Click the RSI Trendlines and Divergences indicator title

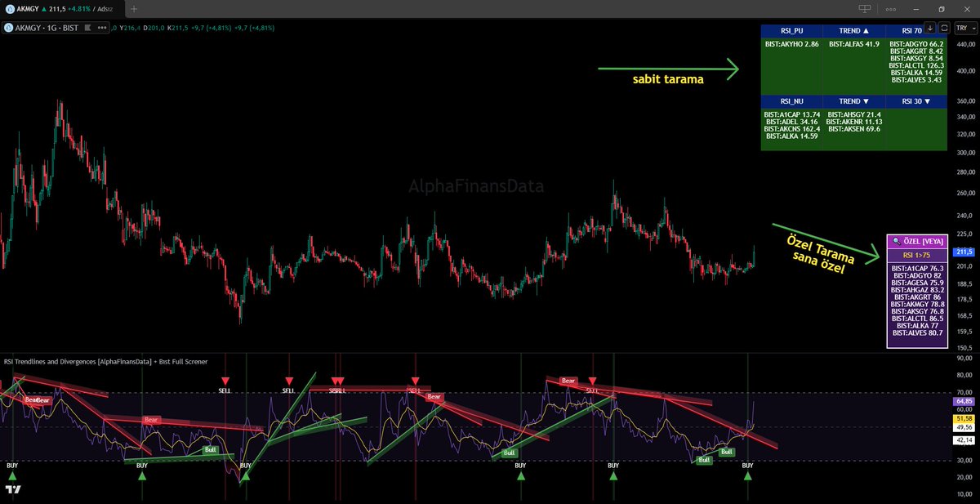[106, 361]
